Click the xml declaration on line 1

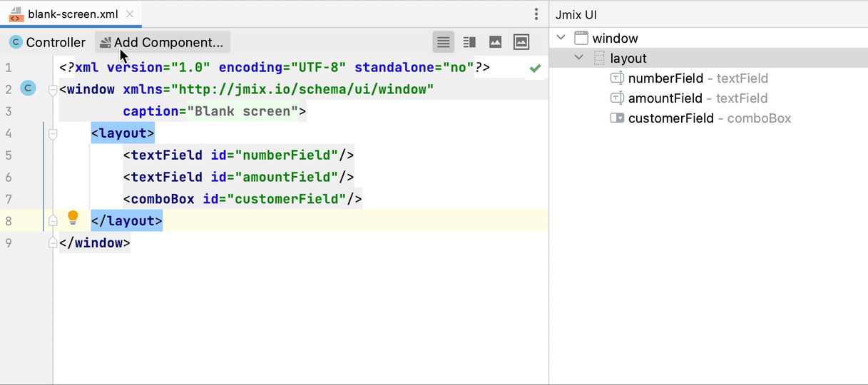275,68
